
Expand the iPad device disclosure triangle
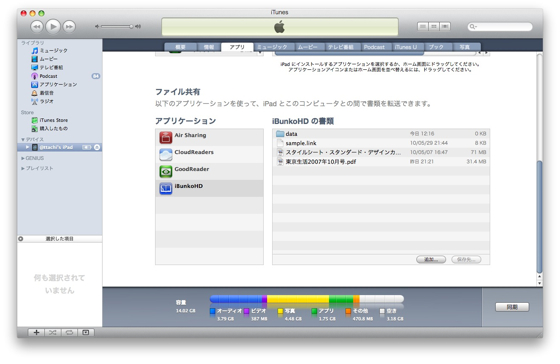[x=27, y=147]
